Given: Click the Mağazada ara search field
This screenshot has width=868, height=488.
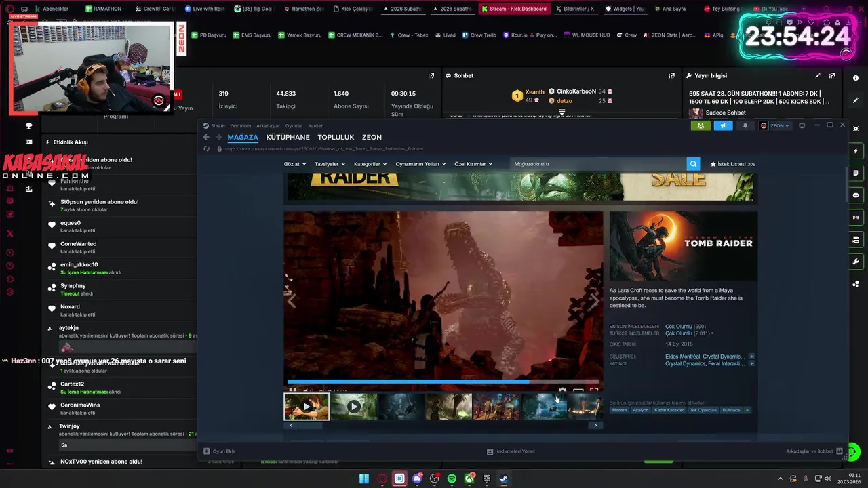Looking at the screenshot, I should tap(598, 164).
